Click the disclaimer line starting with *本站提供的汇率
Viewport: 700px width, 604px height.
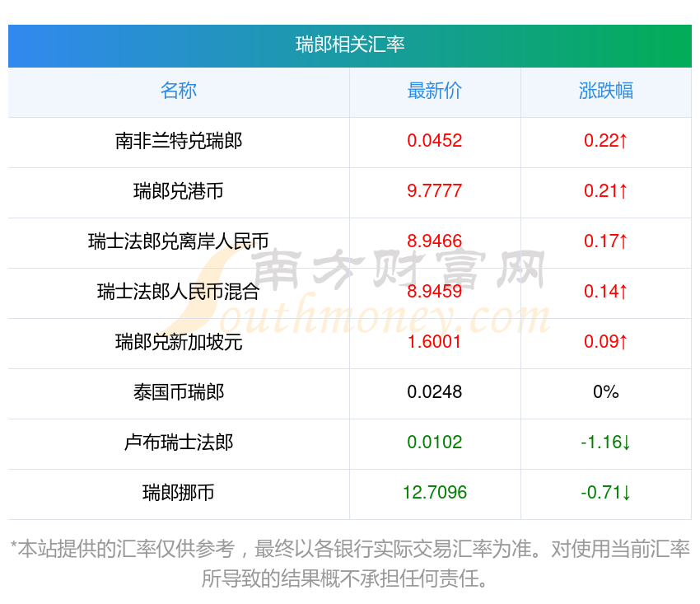click(x=350, y=549)
